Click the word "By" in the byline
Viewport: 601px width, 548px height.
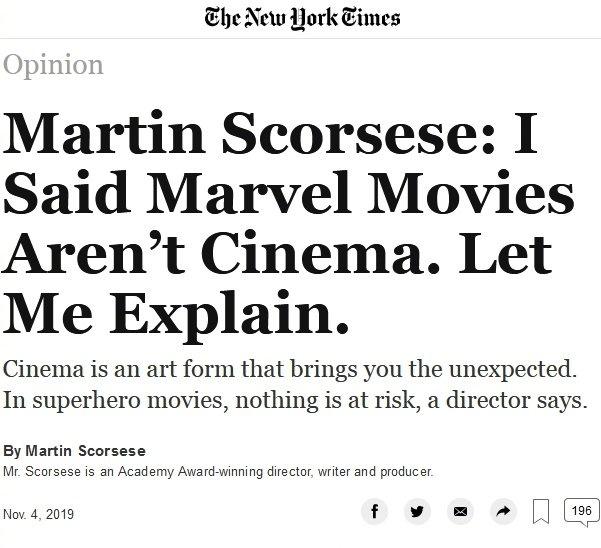[x=11, y=452]
